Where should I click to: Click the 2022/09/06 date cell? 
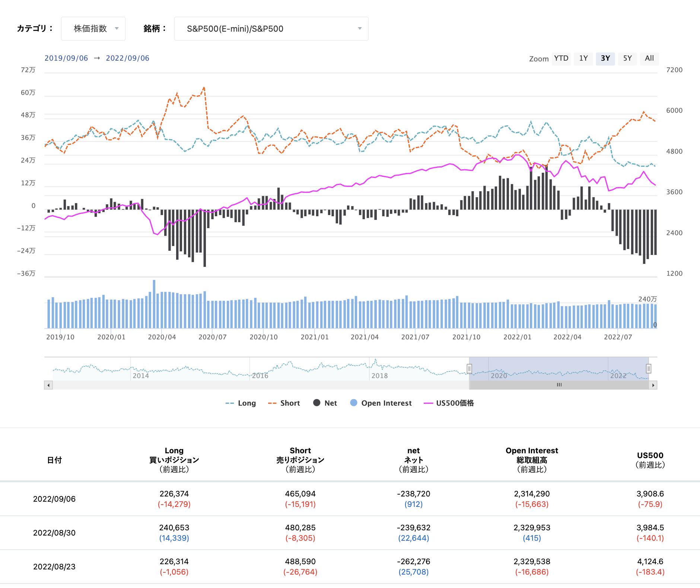(x=54, y=499)
